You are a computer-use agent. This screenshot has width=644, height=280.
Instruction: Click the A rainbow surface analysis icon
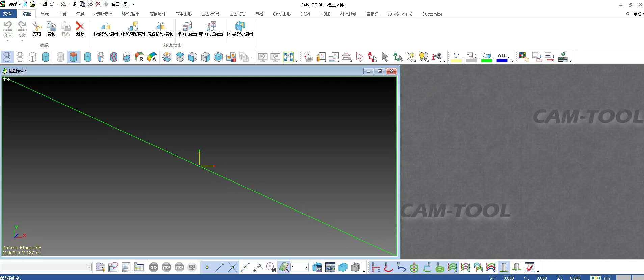(x=152, y=57)
